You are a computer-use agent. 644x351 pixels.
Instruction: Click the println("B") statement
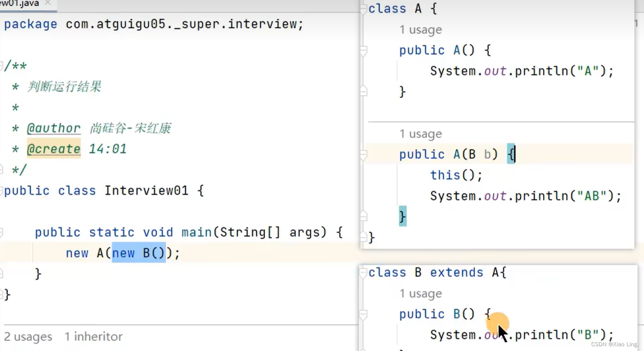522,335
